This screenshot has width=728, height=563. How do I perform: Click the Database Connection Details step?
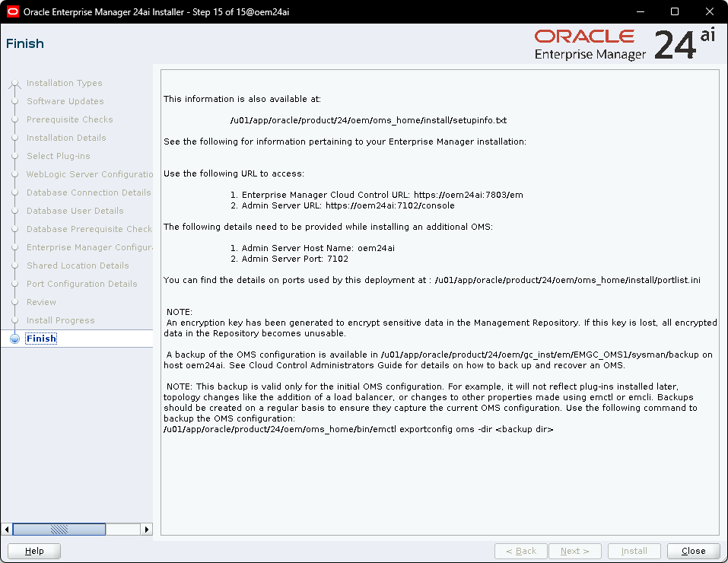click(88, 192)
